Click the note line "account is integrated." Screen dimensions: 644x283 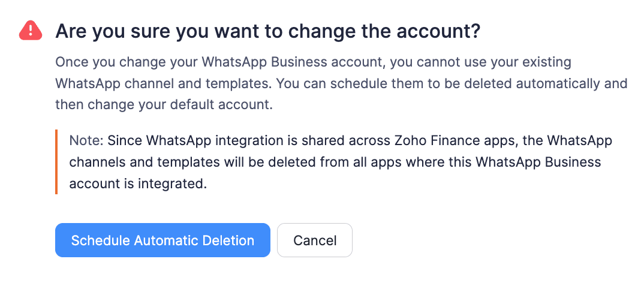click(138, 184)
